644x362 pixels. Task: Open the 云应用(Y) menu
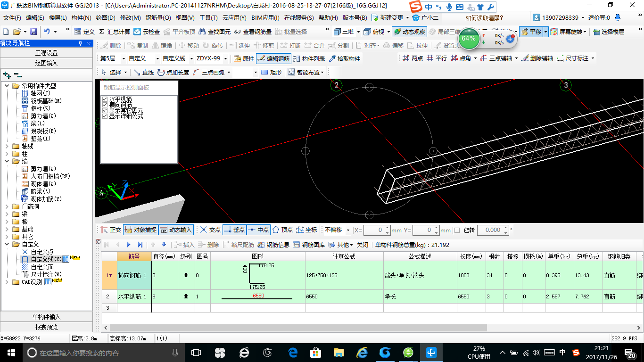[x=234, y=18]
